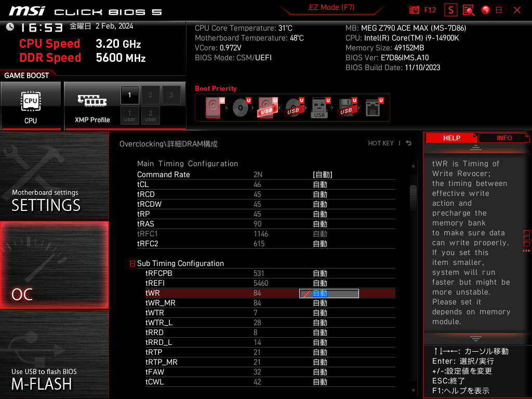Viewport: 532px width, 399px height.
Task: Switch to the INFO tab
Action: click(504, 138)
